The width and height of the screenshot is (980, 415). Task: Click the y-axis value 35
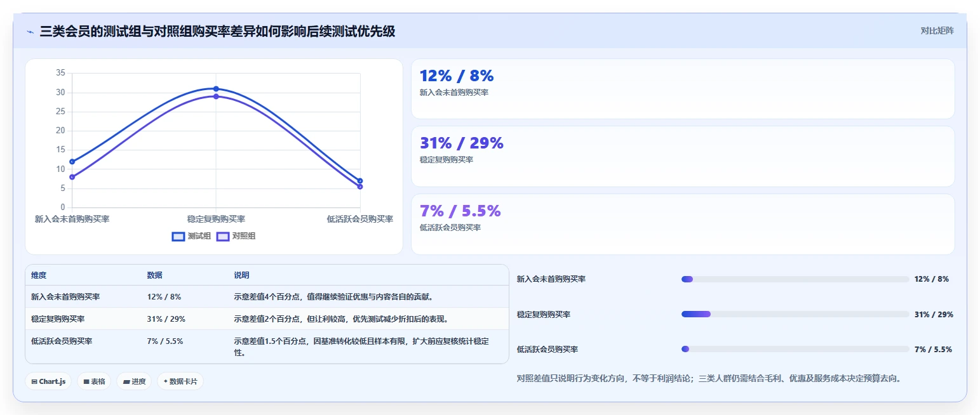(x=61, y=73)
